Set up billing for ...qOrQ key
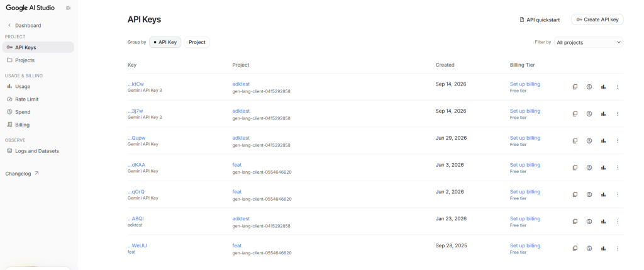 coord(525,192)
